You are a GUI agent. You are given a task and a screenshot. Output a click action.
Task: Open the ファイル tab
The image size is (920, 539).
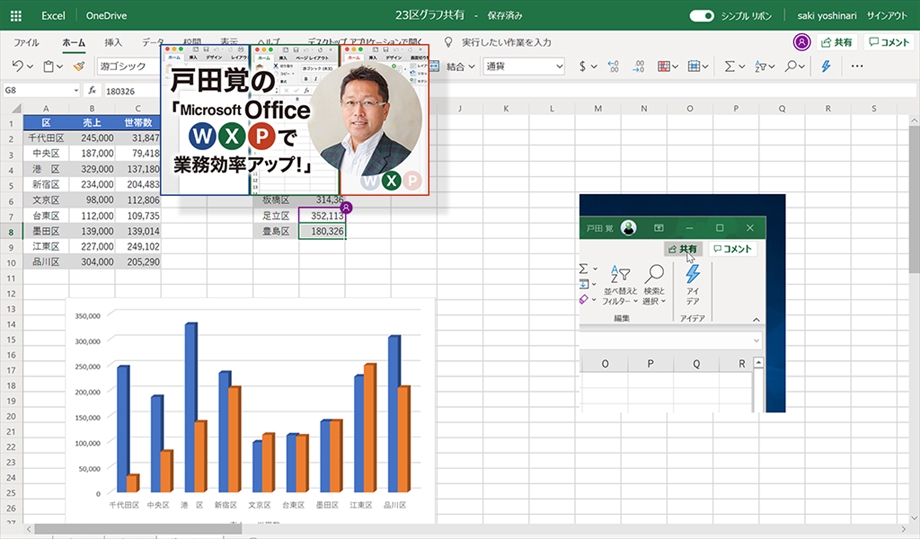point(26,42)
